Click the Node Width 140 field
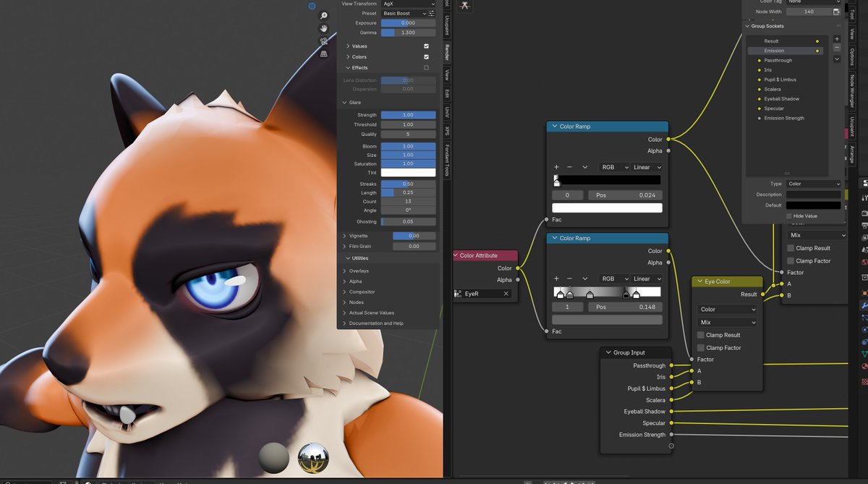Viewport: 868px width, 484px height. pyautogui.click(x=809, y=12)
